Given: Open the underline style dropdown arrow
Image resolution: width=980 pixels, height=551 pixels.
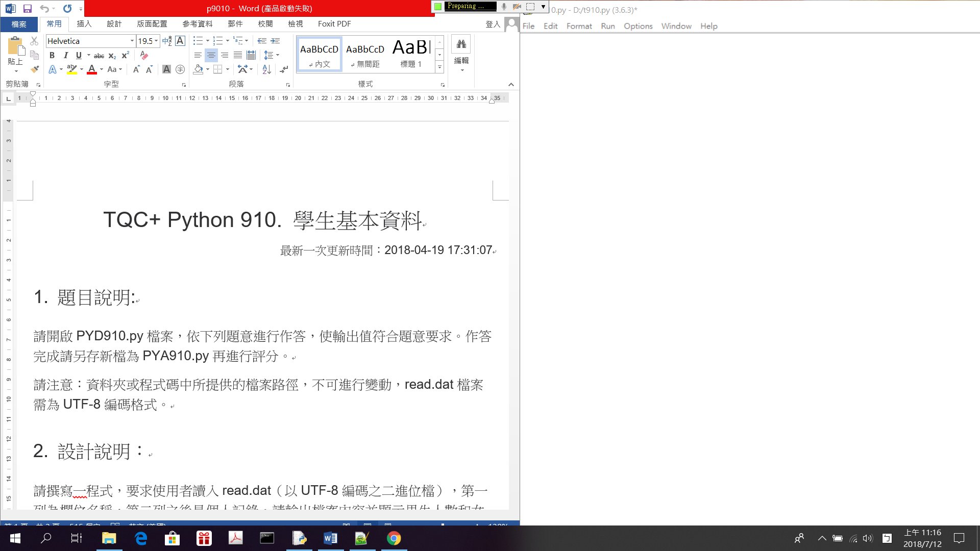Looking at the screenshot, I should point(88,55).
